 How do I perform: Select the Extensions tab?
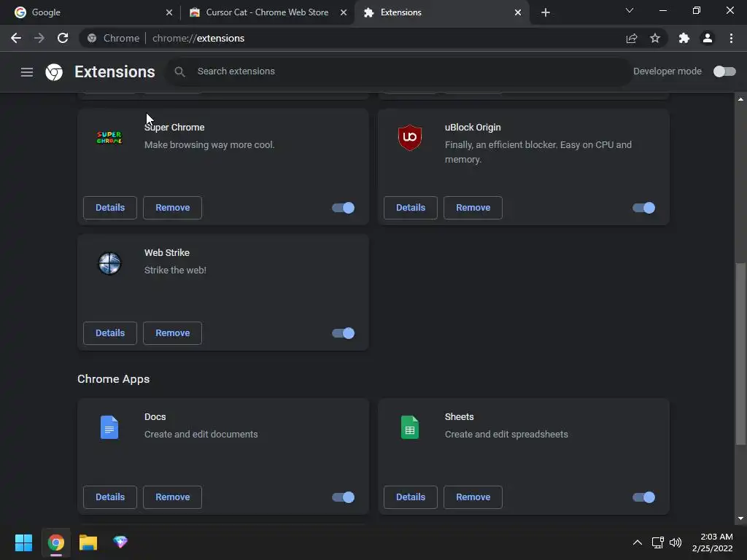(441, 12)
